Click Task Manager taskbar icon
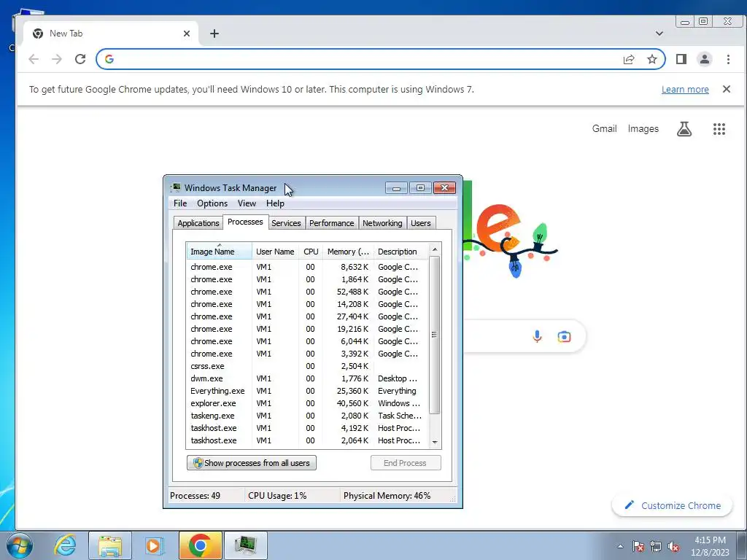The height and width of the screenshot is (560, 747). tap(246, 545)
